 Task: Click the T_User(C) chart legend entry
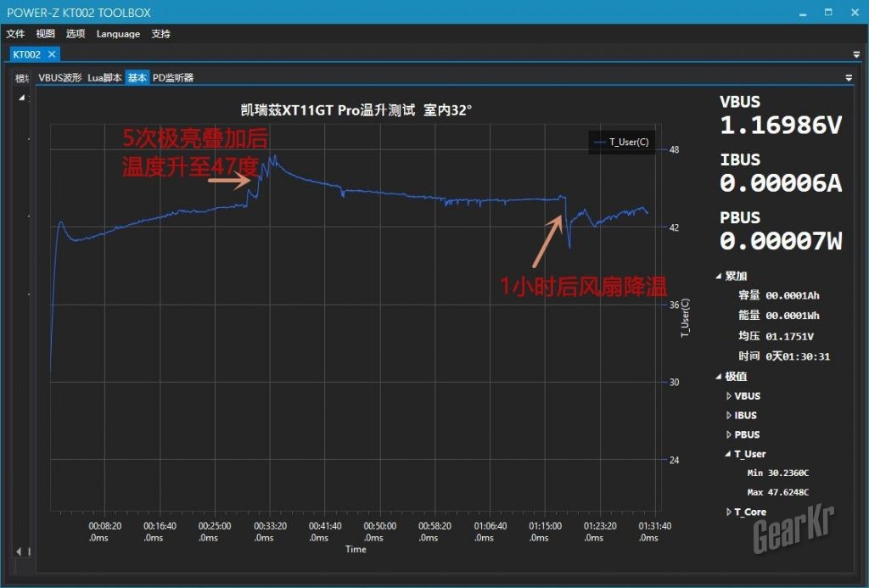pos(621,142)
